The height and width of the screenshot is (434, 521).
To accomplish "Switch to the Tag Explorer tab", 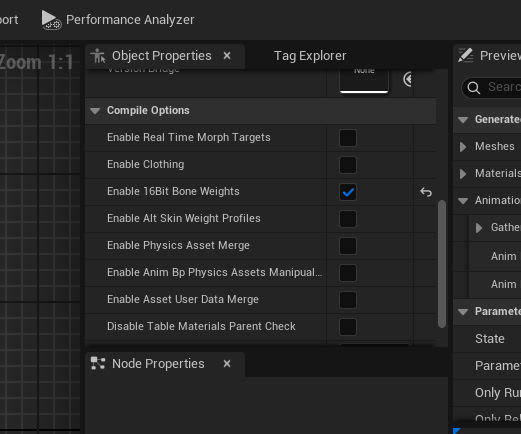I will pos(310,56).
